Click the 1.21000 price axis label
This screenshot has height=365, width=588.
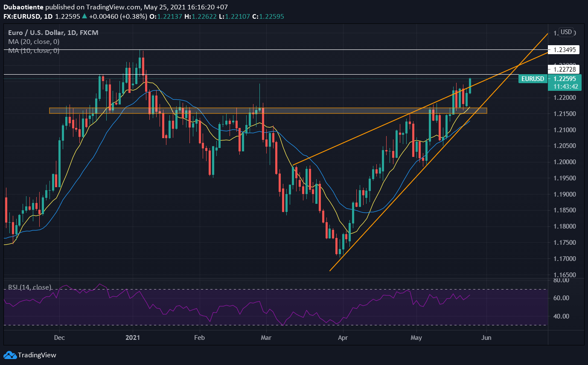point(564,130)
